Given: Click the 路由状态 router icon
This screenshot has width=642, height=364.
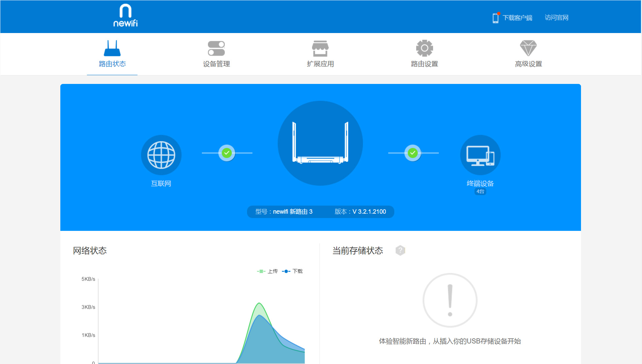Looking at the screenshot, I should click(112, 48).
